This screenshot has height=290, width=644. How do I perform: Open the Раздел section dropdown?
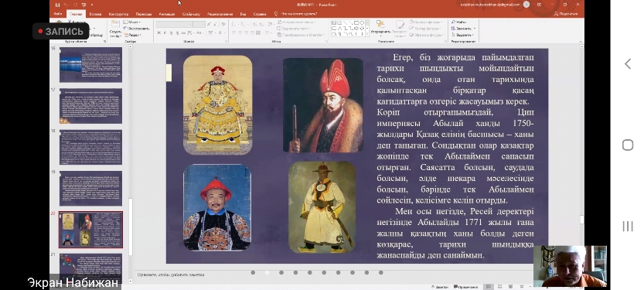pos(133,35)
